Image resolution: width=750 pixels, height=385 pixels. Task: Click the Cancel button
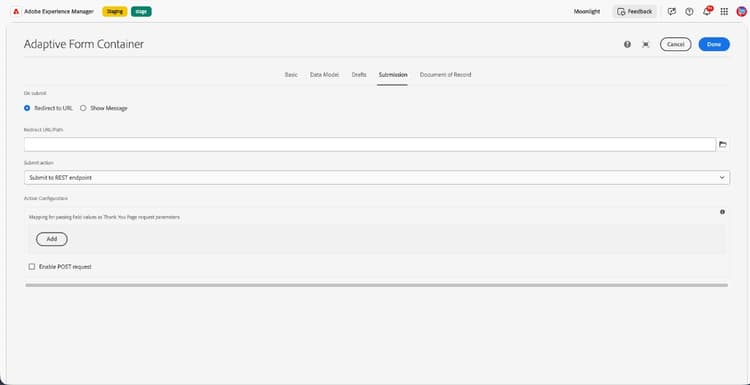[x=675, y=44]
